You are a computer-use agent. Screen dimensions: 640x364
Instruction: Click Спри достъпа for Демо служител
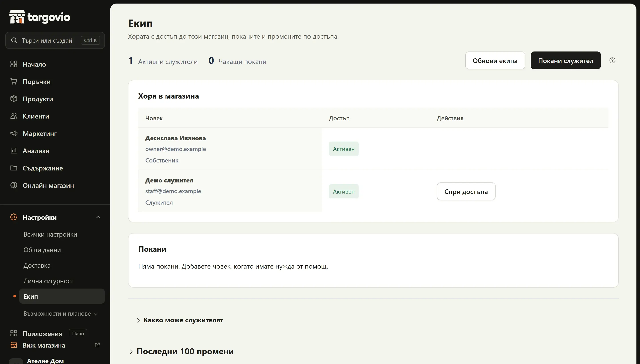coord(466,192)
